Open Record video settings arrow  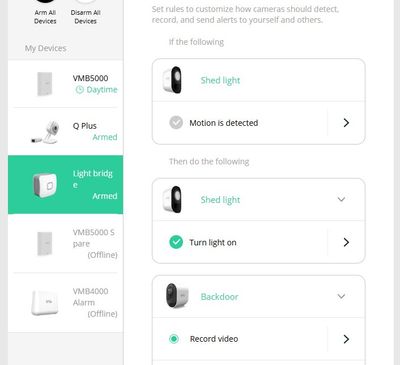(346, 339)
